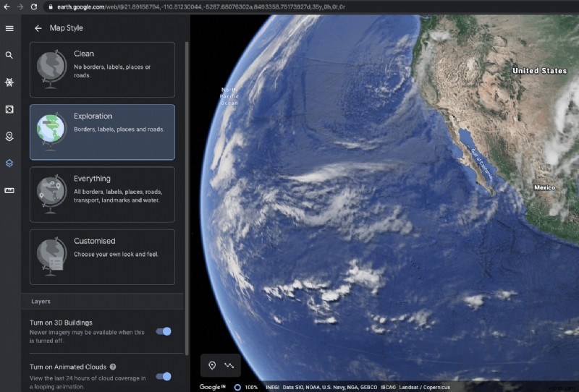
Task: Click the Exploration globe thumbnail
Action: pyautogui.click(x=51, y=131)
